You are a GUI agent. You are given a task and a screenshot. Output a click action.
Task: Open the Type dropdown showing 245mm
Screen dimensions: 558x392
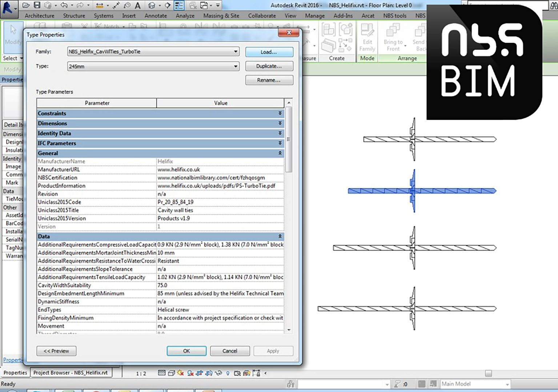[236, 67]
